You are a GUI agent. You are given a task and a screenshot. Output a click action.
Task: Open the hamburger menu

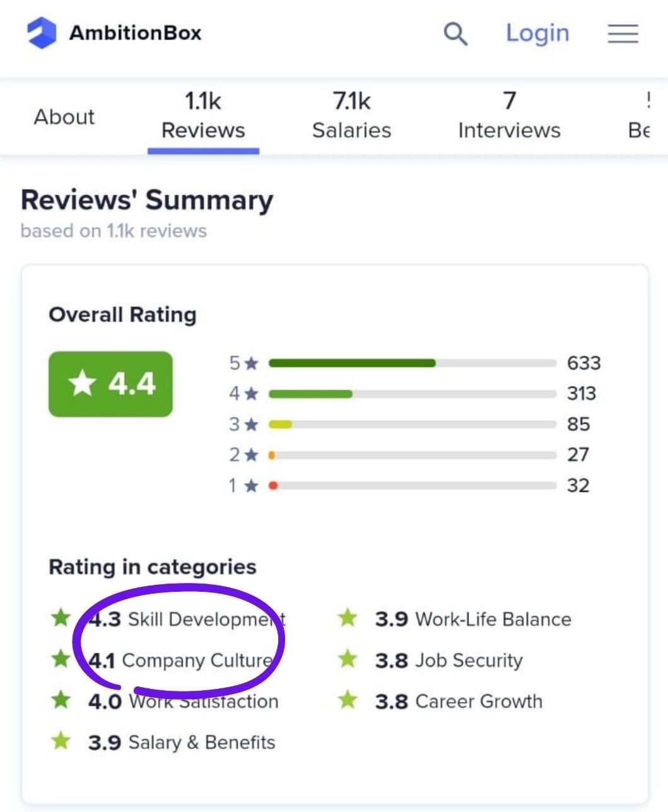(x=623, y=33)
